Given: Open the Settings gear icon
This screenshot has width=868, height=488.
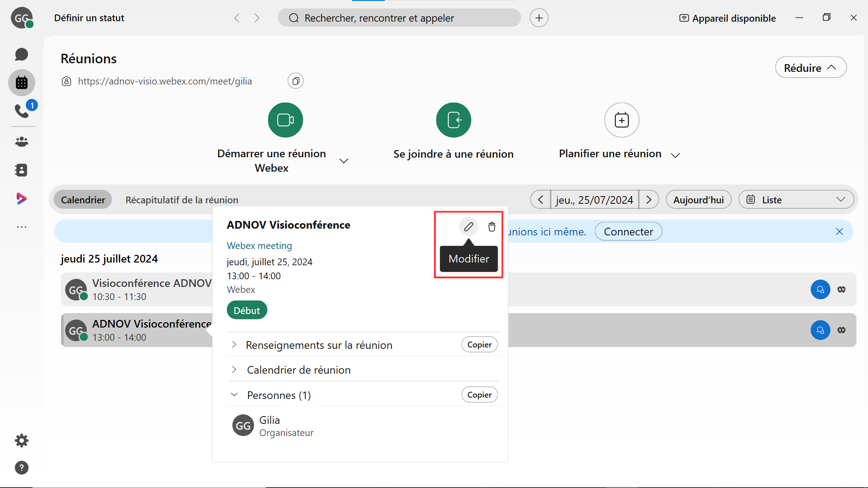Looking at the screenshot, I should click(x=21, y=441).
